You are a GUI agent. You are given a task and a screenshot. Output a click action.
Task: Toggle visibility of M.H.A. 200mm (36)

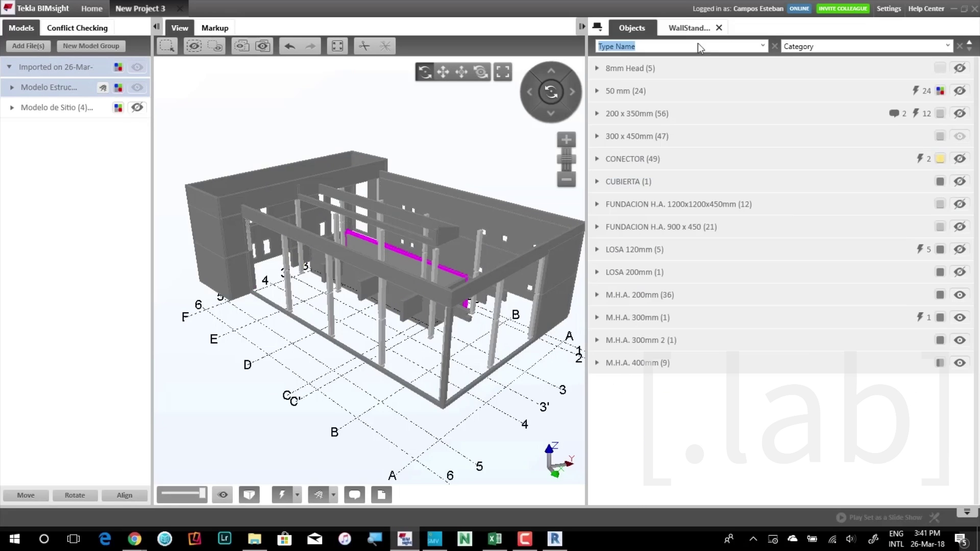pyautogui.click(x=960, y=295)
